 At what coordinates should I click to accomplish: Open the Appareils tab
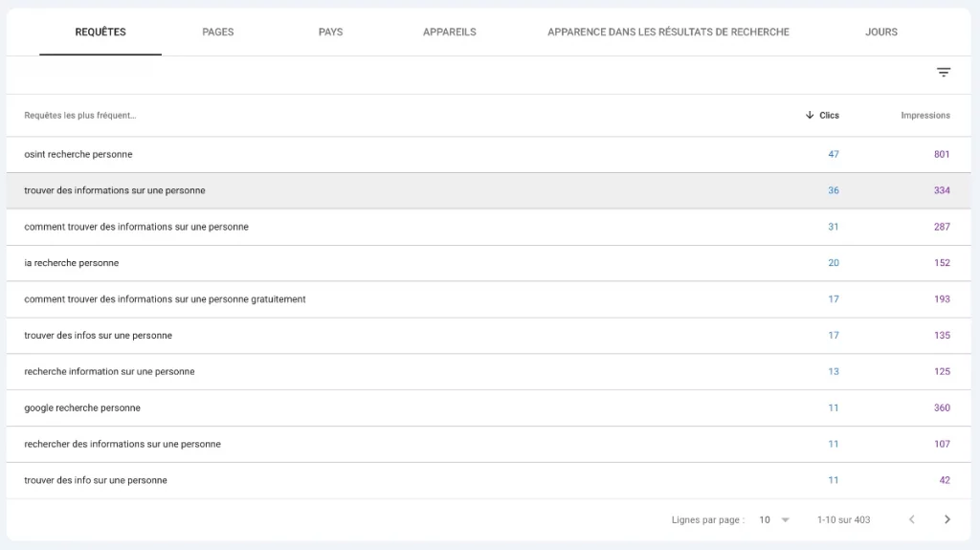449,33
